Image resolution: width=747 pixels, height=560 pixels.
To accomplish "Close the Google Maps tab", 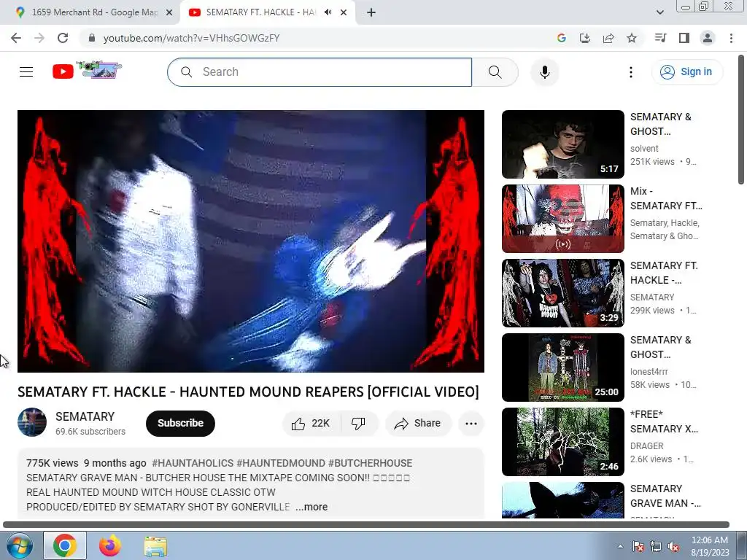I will (x=169, y=13).
